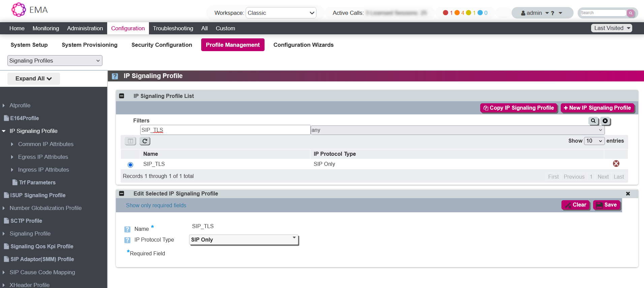Image resolution: width=644 pixels, height=288 pixels.
Task: Click help icon next to IP Protocol Type
Action: (127, 240)
